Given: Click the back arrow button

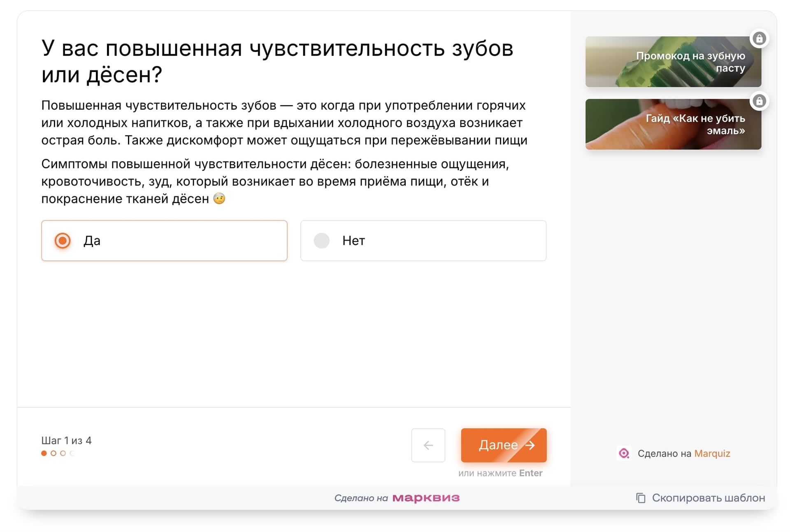Looking at the screenshot, I should click(x=428, y=445).
